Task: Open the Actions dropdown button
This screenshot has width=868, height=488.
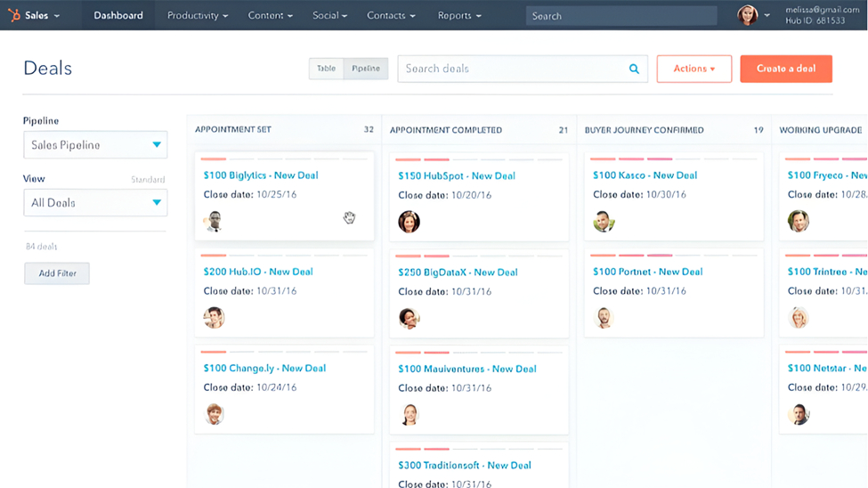Action: tap(694, 69)
